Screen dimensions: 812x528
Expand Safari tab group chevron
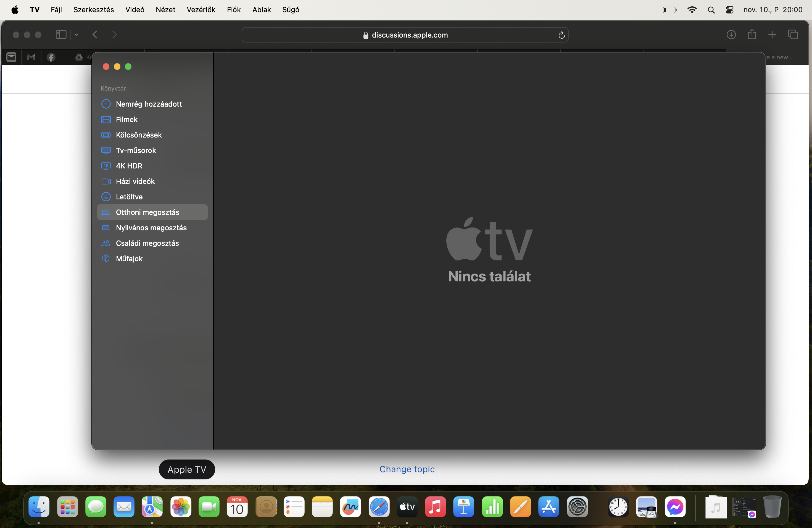[77, 35]
